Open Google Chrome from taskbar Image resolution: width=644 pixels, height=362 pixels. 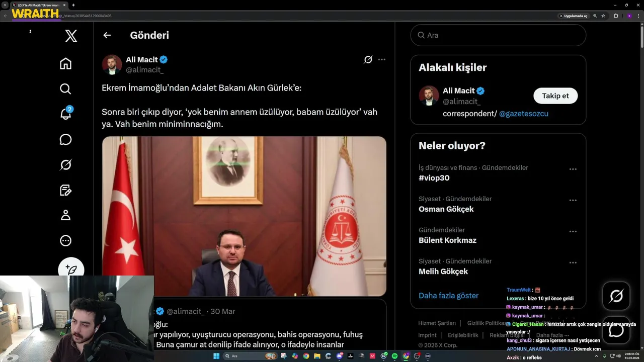[306, 356]
